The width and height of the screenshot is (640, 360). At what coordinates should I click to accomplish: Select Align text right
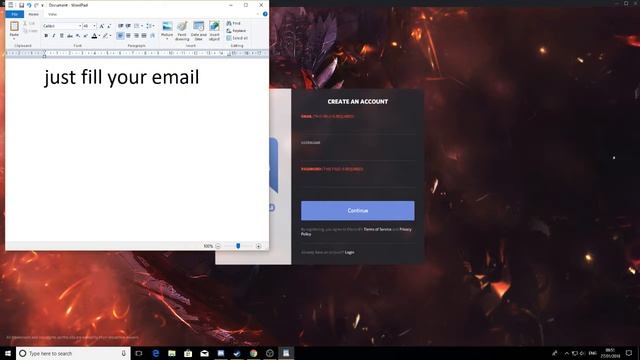click(x=136, y=36)
